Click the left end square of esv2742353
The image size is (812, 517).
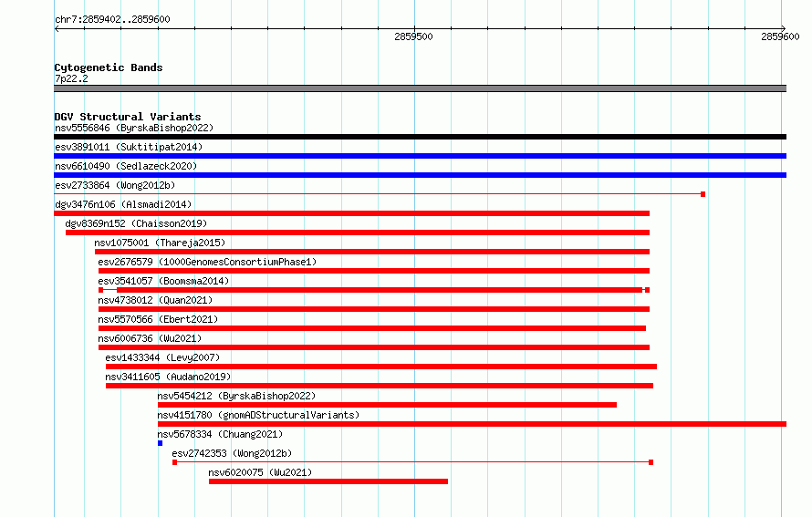(x=174, y=462)
